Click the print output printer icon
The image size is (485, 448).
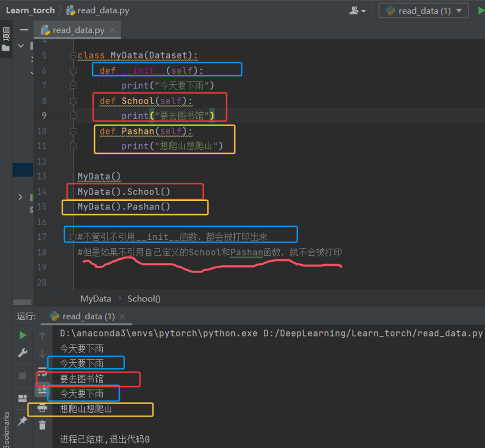pos(42,408)
